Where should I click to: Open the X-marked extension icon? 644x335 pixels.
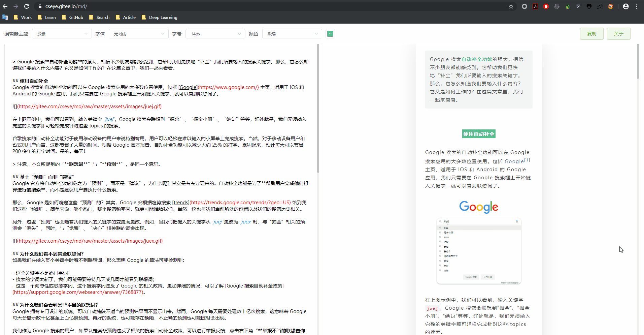[578, 6]
